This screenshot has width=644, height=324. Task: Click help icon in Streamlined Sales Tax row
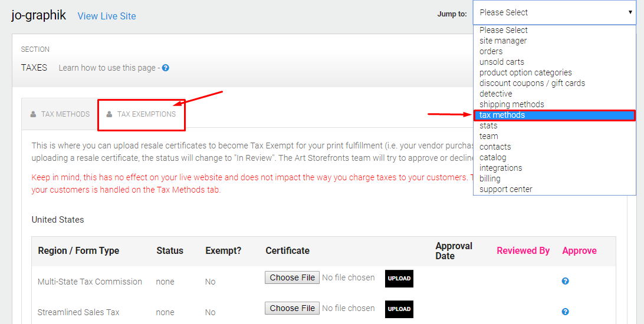[x=565, y=312]
